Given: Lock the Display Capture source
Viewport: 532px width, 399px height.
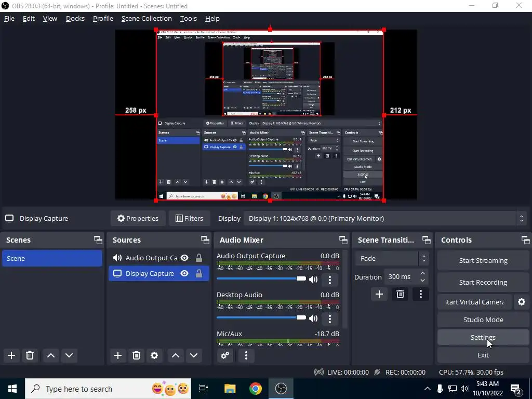Looking at the screenshot, I should click(x=199, y=273).
